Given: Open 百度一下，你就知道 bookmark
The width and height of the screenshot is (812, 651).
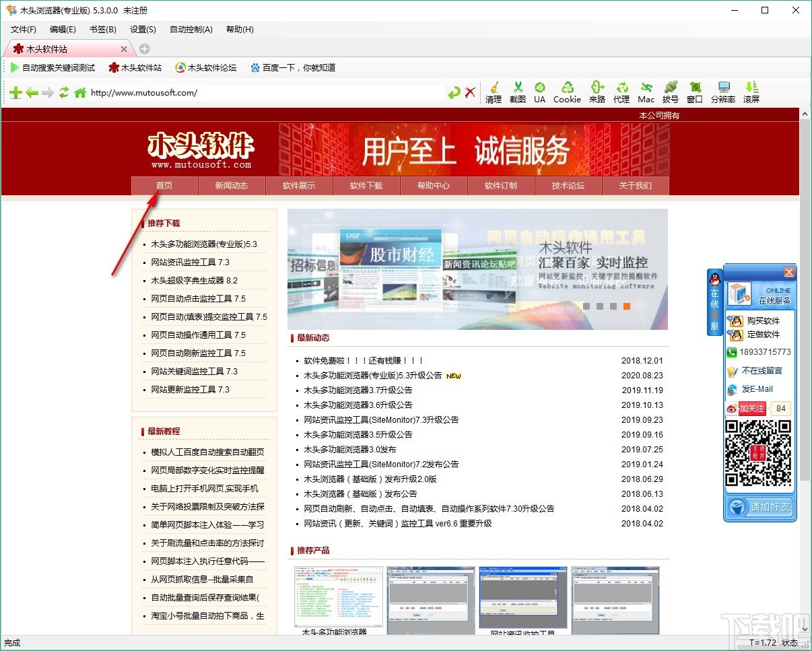Looking at the screenshot, I should tap(293, 67).
